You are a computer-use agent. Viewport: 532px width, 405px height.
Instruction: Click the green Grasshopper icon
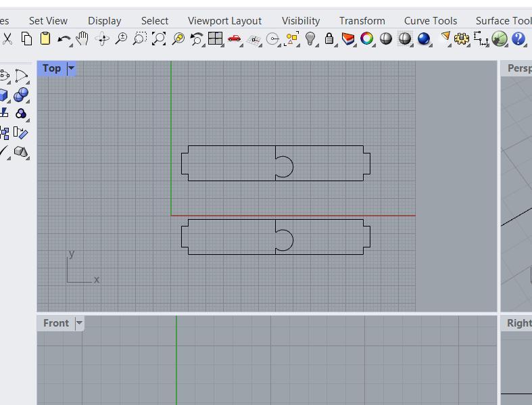pos(500,39)
